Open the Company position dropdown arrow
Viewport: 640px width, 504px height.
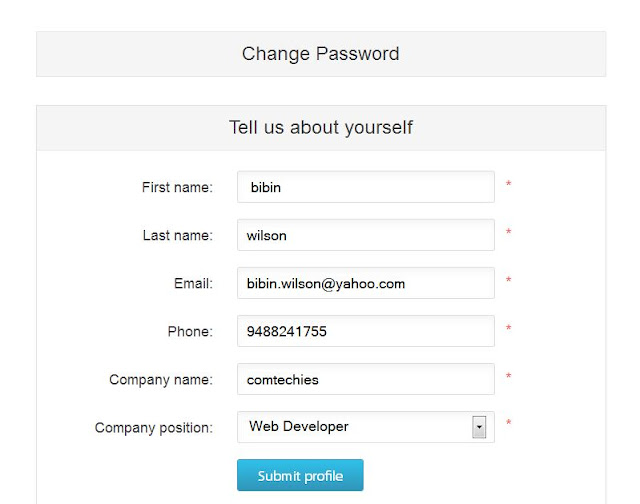479,427
